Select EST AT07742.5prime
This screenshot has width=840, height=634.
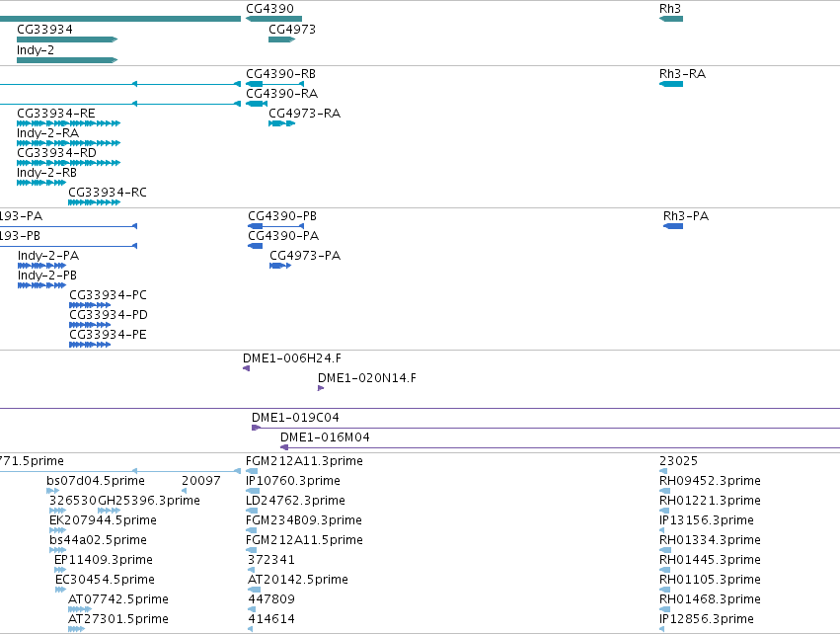[x=80, y=610]
